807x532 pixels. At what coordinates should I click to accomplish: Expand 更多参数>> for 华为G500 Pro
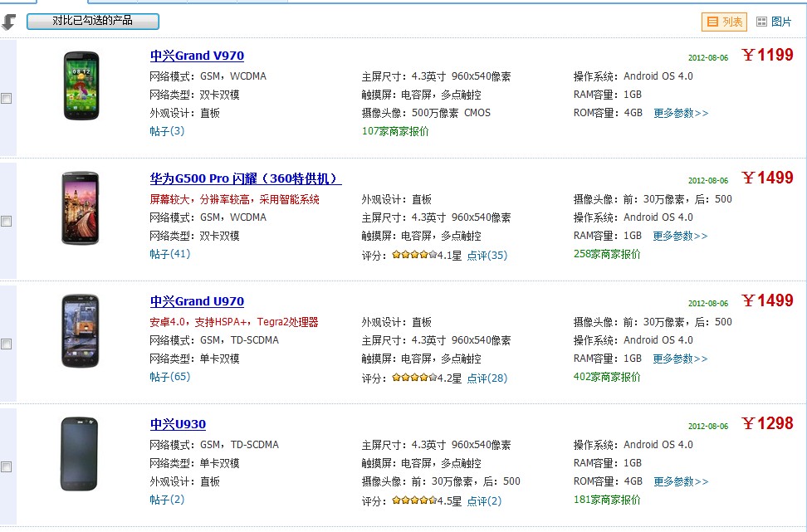pos(681,237)
